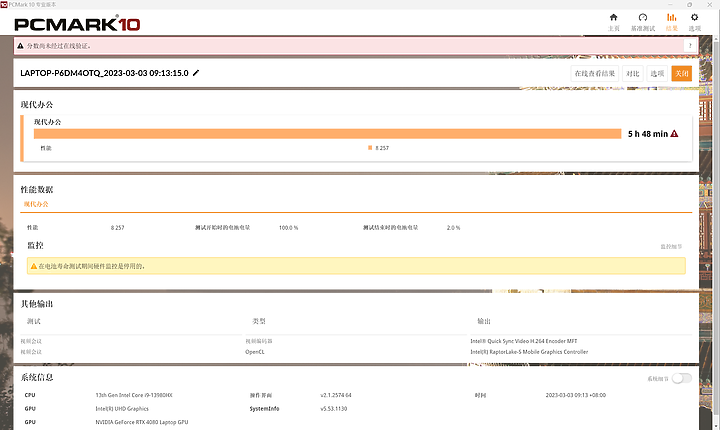Image resolution: width=720 pixels, height=430 pixels.
Task: Click the PCMark title bar app icon
Action: (4, 4)
